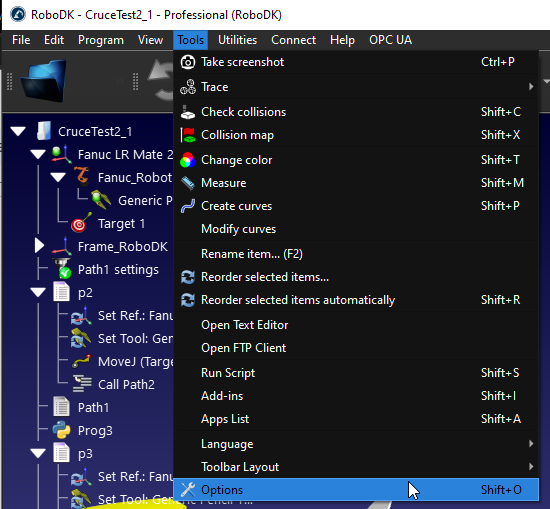Click the Options wrench icon
The width and height of the screenshot is (550, 509).
pyautogui.click(x=188, y=490)
